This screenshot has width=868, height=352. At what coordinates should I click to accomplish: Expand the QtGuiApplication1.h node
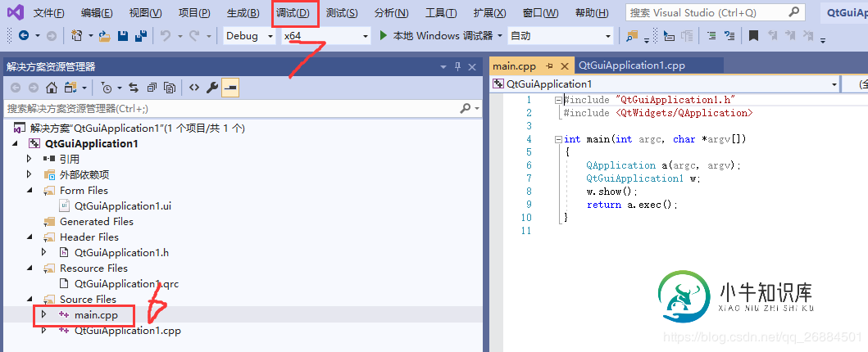[44, 252]
